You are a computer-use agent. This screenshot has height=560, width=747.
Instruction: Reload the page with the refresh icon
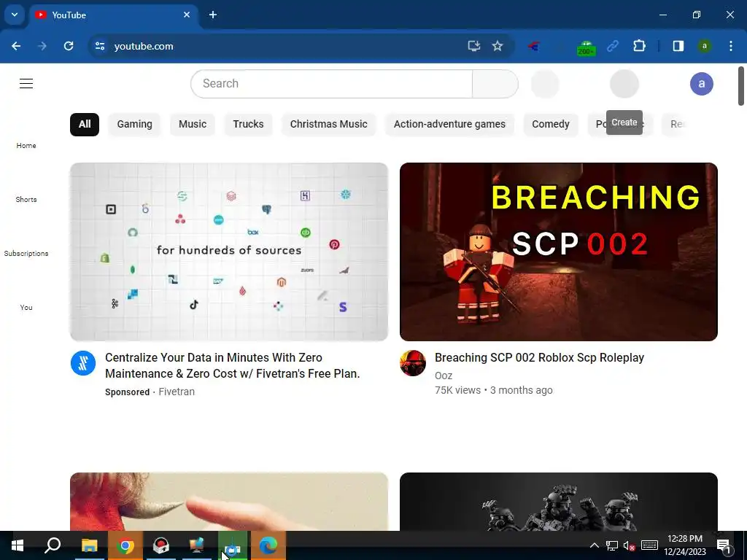coord(69,46)
